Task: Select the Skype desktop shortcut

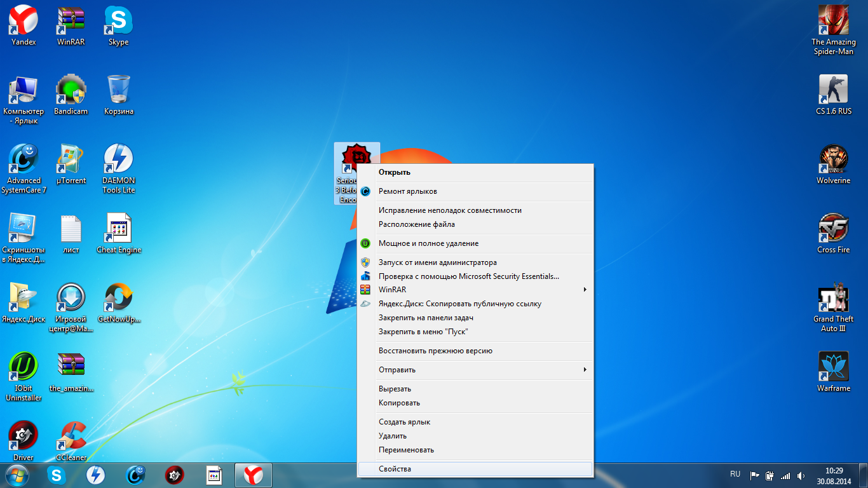Action: click(x=118, y=27)
